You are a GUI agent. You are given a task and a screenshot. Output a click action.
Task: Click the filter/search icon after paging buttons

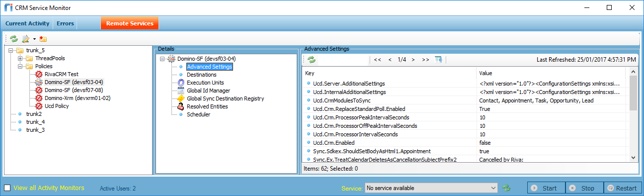[x=438, y=60]
